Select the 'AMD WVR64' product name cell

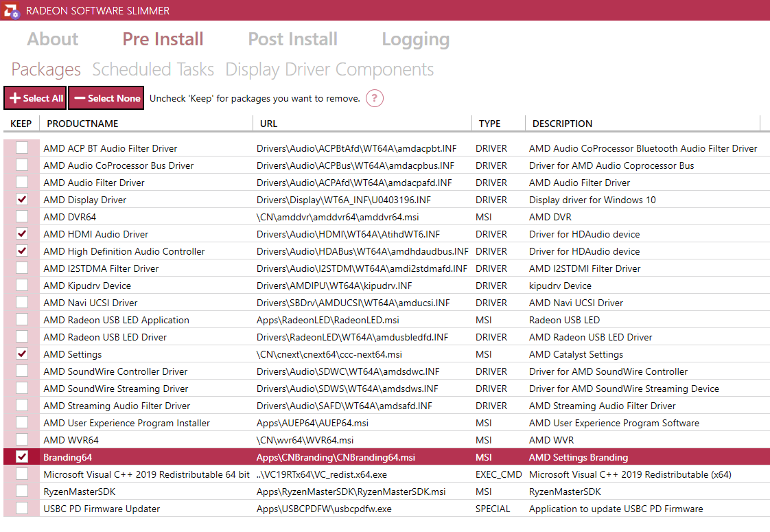pyautogui.click(x=71, y=440)
